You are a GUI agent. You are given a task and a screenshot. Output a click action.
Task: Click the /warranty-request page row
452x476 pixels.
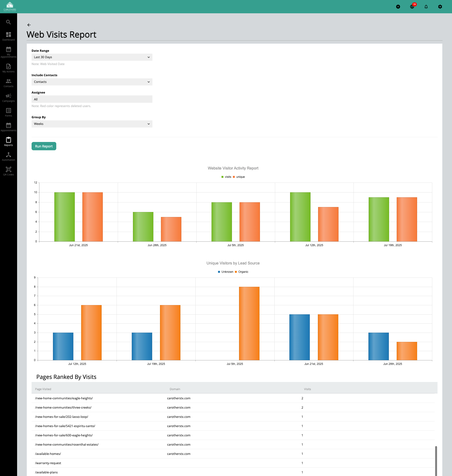[x=233, y=463]
